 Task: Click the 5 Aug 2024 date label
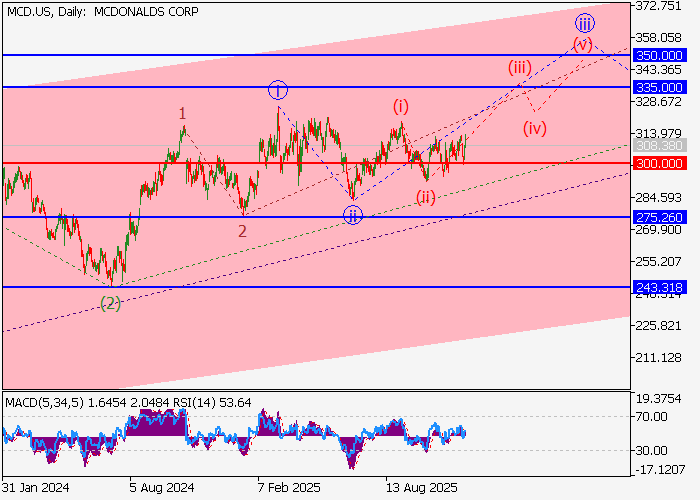162,487
